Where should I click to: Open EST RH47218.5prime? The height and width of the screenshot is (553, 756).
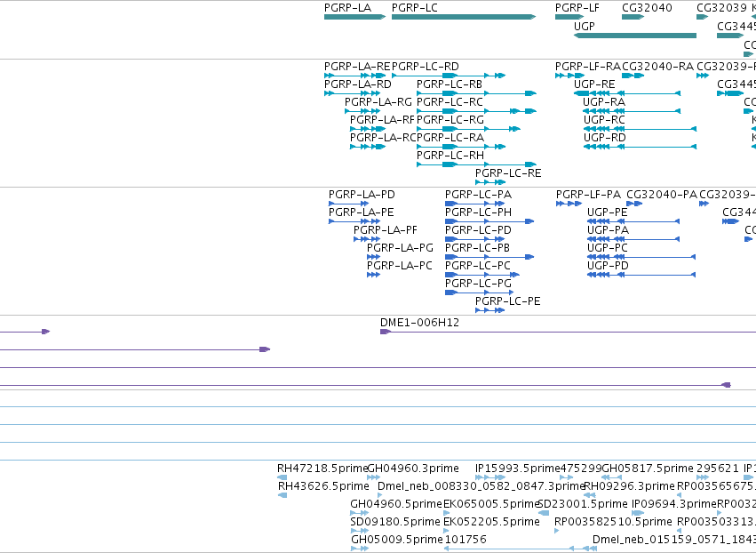(x=322, y=469)
